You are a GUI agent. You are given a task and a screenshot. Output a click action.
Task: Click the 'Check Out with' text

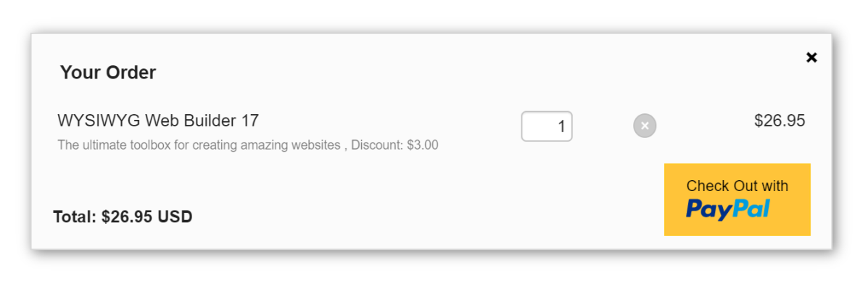coord(737,186)
